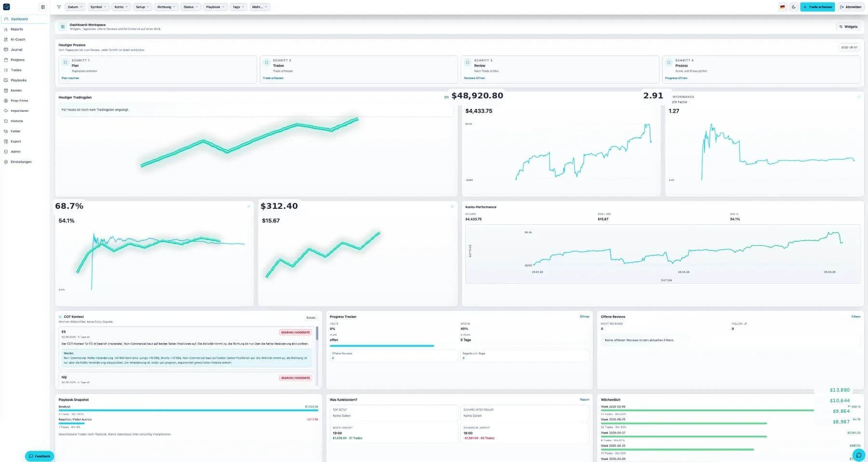Click the Trade erfassen link in Schritt 2
Viewport: 868px width, 462px height.
tap(273, 78)
